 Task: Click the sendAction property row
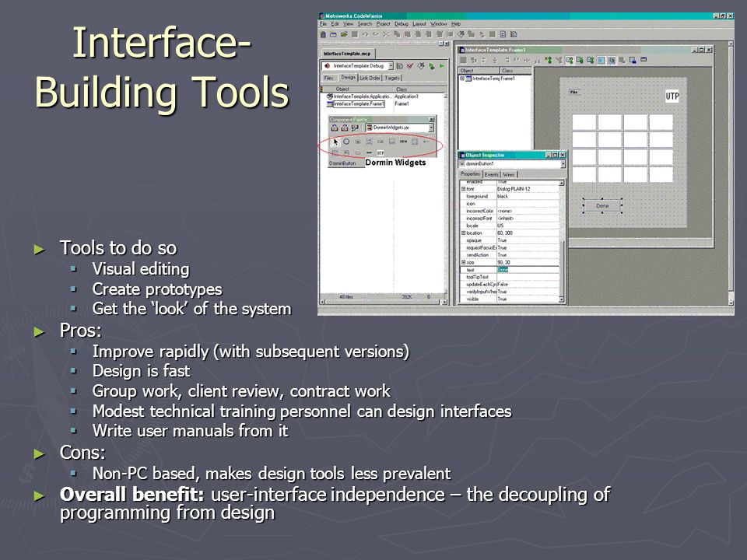509,255
